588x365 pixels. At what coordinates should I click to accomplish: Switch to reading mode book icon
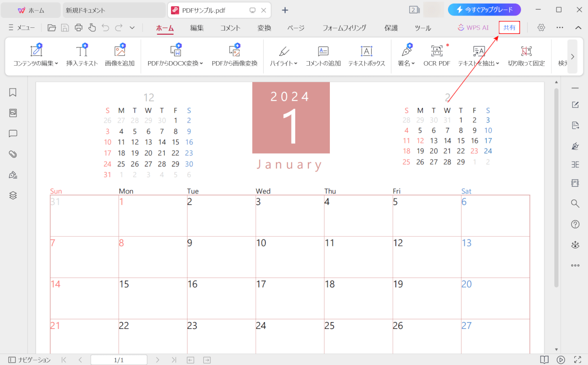pos(544,360)
